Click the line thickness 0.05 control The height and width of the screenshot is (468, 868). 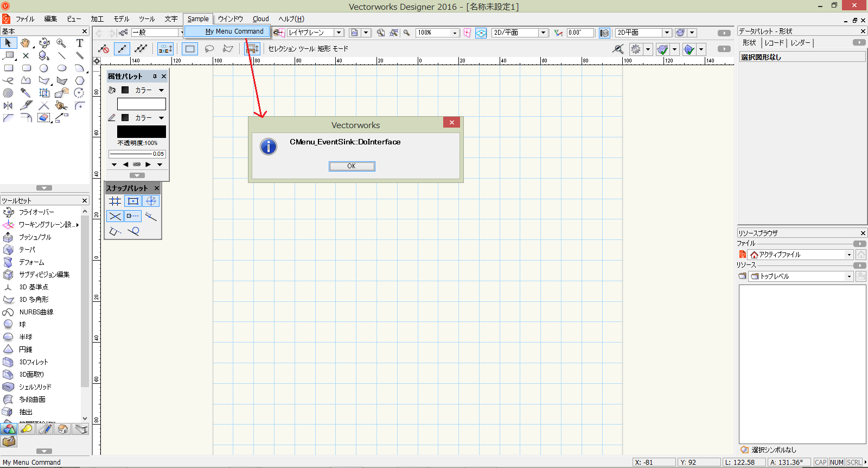[137, 154]
